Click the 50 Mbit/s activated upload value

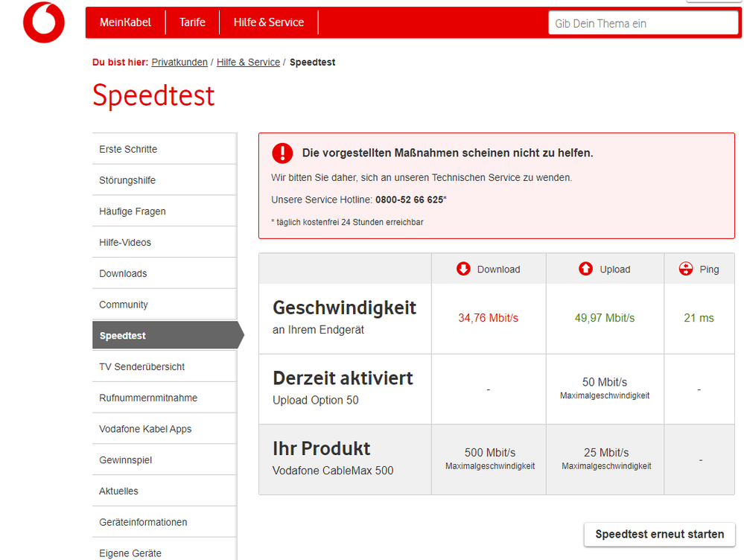point(605,382)
